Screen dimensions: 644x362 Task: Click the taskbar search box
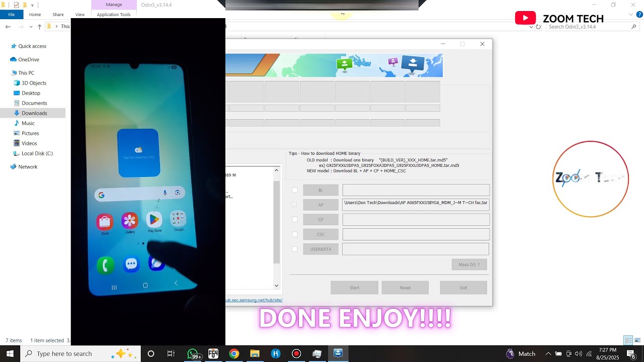[80, 353]
